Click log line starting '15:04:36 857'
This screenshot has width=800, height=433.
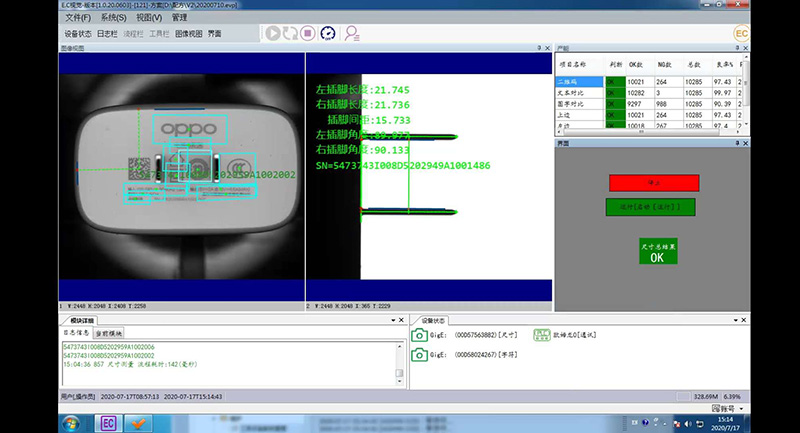(130, 365)
